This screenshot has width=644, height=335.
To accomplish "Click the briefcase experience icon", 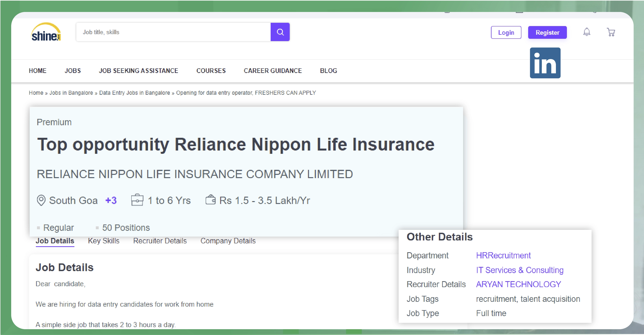I will [x=137, y=200].
